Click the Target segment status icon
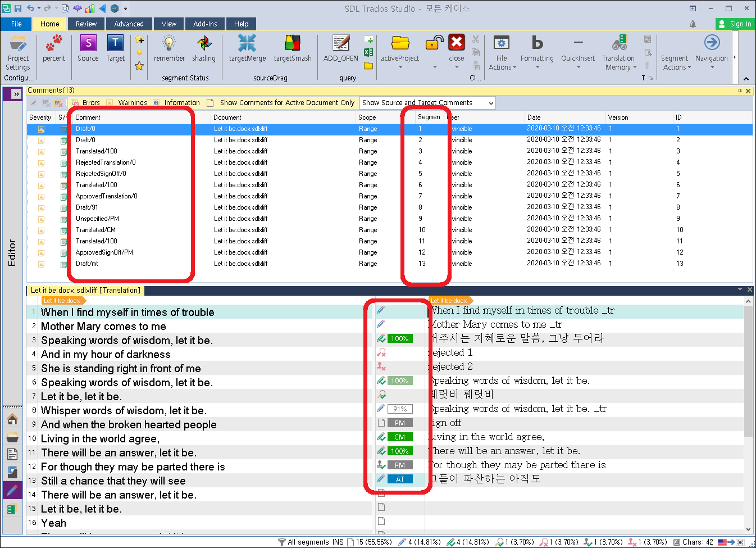Screen dimensions: 756x548 115,48
